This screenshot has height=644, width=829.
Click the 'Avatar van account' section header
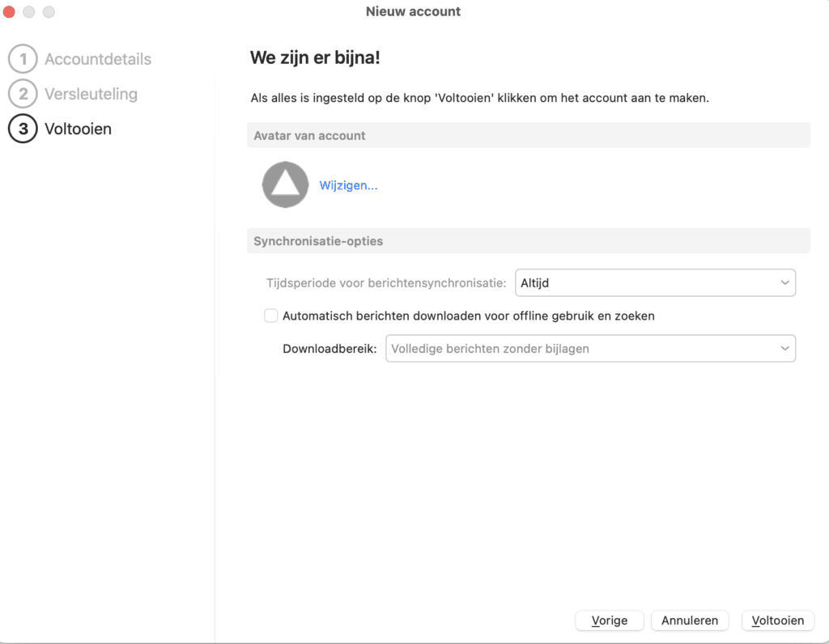(309, 136)
